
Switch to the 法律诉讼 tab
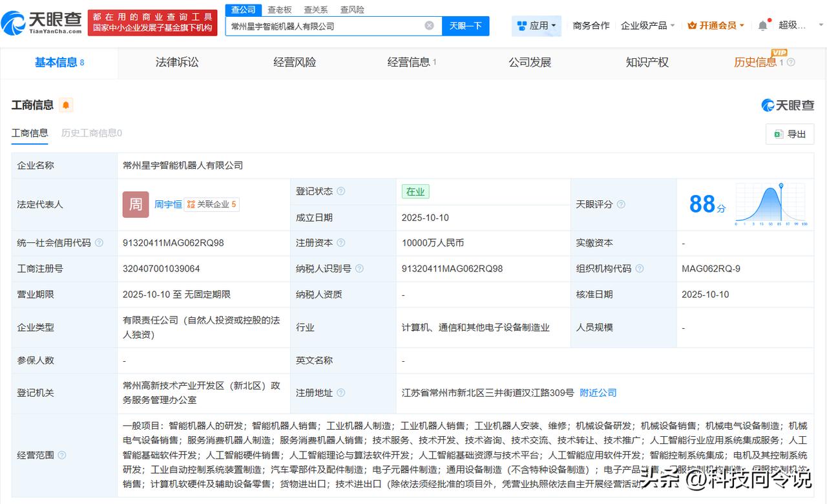177,63
